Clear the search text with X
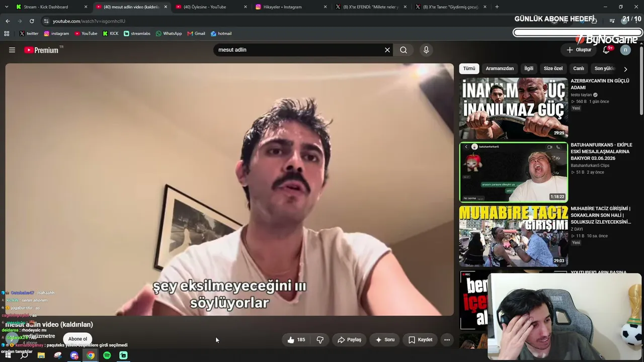Image resolution: width=644 pixels, height=362 pixels. point(387,50)
